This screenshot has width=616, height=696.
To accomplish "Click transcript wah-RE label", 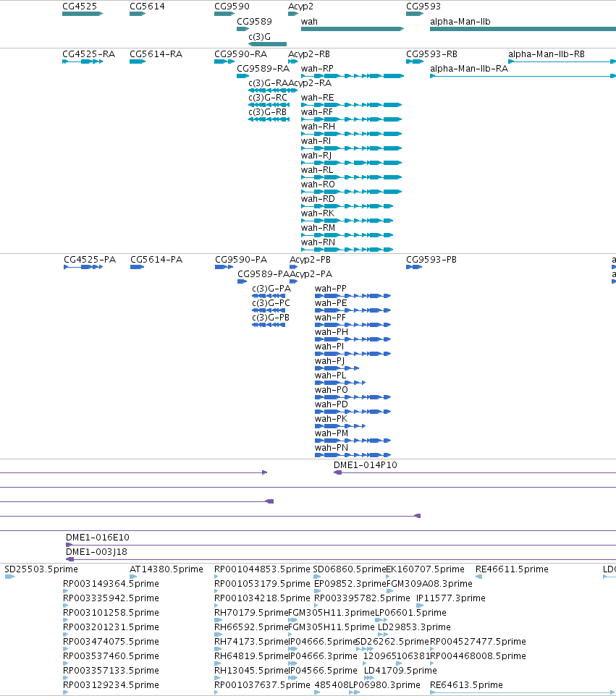I will click(318, 98).
